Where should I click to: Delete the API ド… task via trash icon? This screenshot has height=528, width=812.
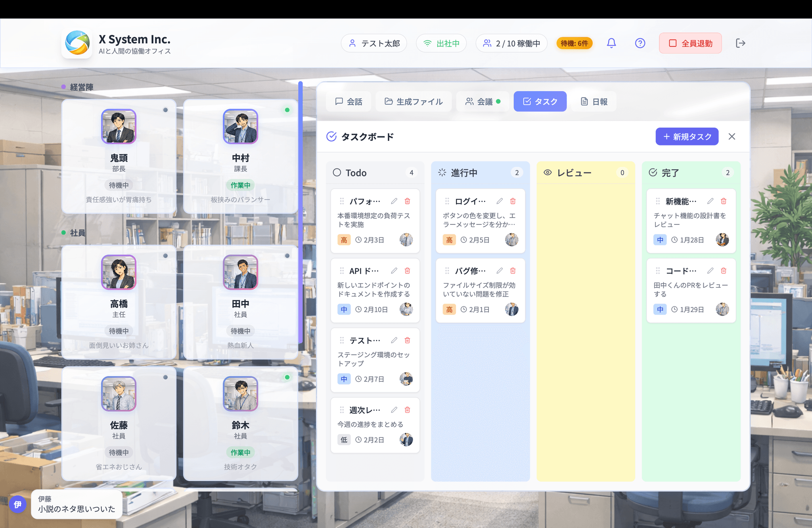click(407, 271)
